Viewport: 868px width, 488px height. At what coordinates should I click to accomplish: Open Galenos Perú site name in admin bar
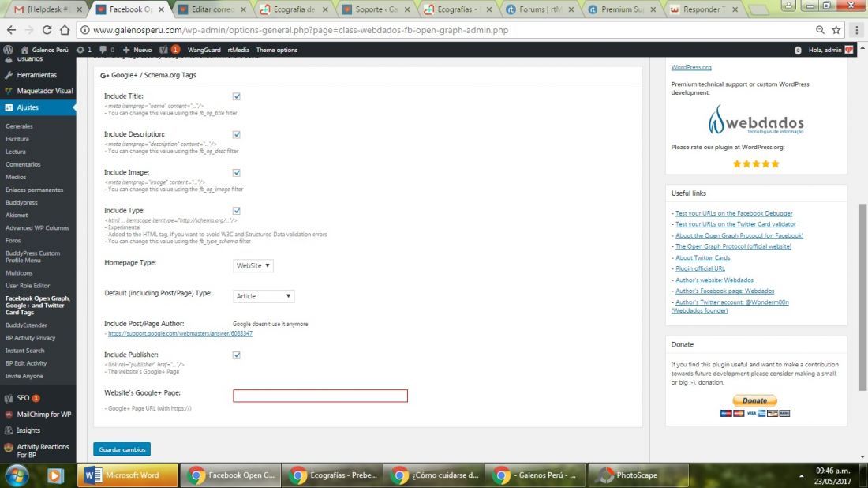pos(45,50)
